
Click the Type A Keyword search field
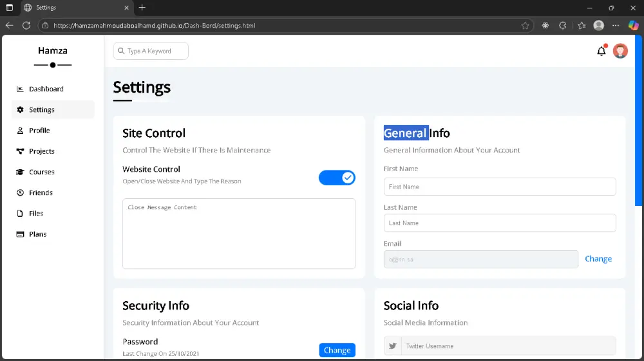pos(151,51)
